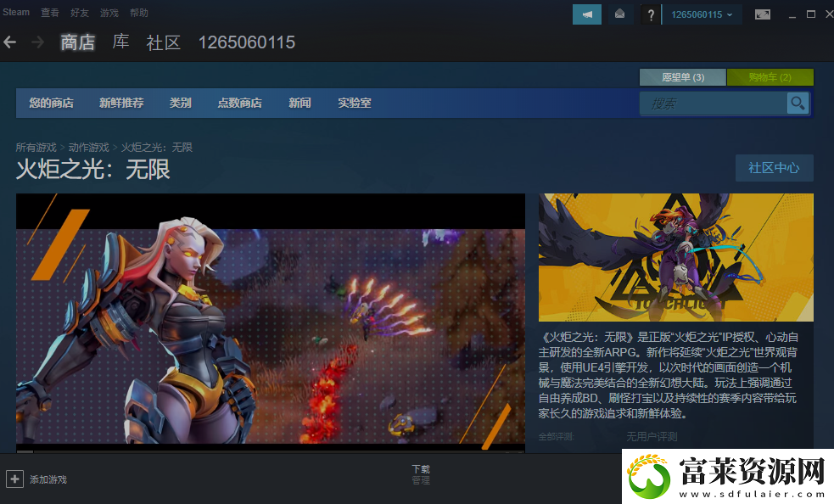The height and width of the screenshot is (504, 834).
Task: Click the game description paragraph
Action: pyautogui.click(x=668, y=375)
